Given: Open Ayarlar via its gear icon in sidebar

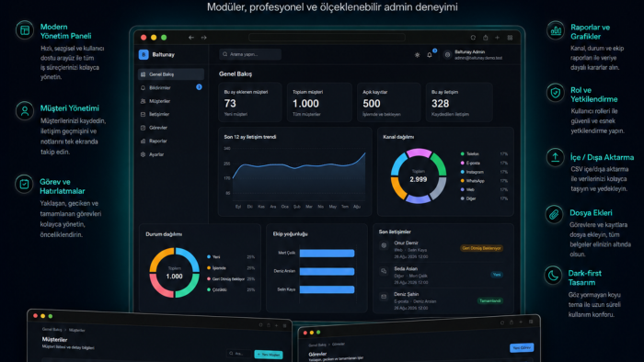Looking at the screenshot, I should (x=143, y=154).
